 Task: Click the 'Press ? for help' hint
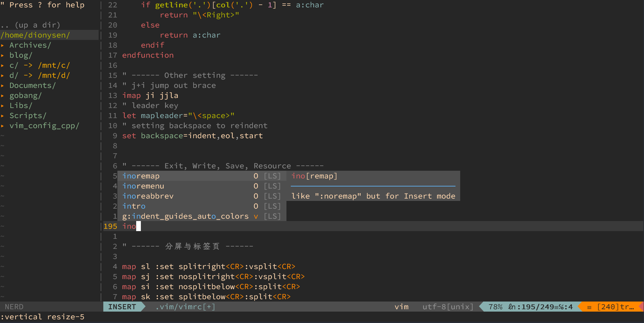point(42,5)
